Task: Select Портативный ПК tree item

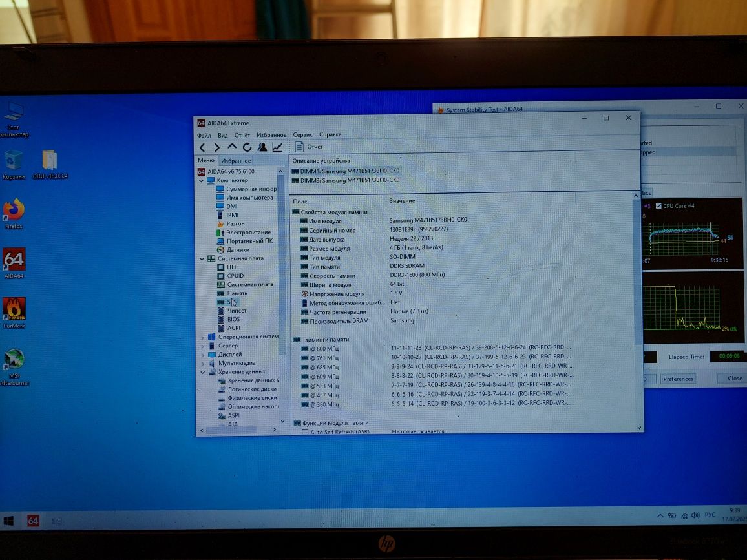Action: click(x=246, y=241)
